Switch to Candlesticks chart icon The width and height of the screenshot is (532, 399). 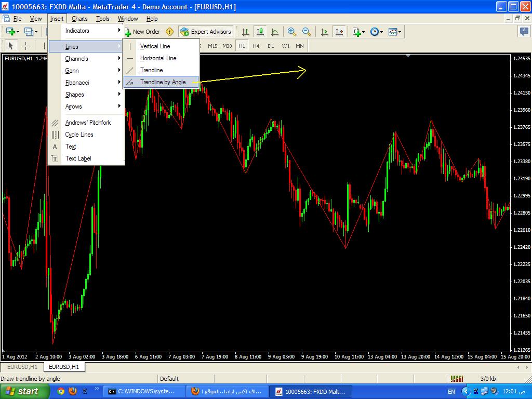click(x=260, y=32)
